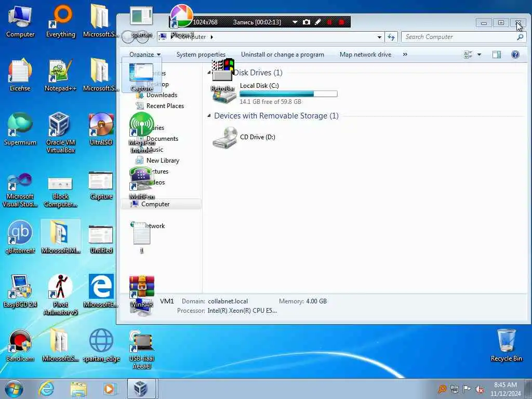Click Uninstall or change a program

tap(282, 54)
